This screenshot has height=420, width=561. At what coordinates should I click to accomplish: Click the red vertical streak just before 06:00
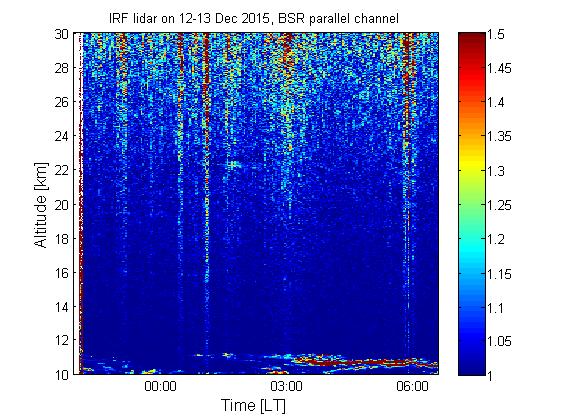406,89
